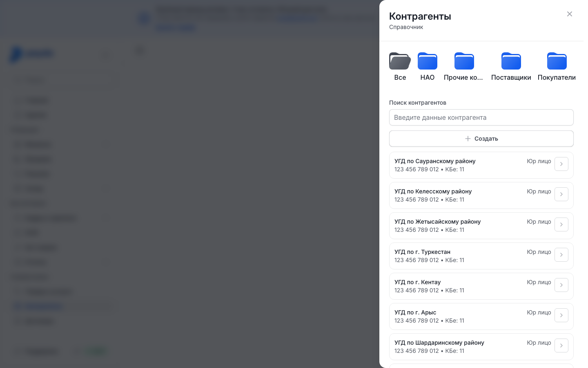Open the Поставщики folder icon
588x368 pixels.
click(511, 61)
